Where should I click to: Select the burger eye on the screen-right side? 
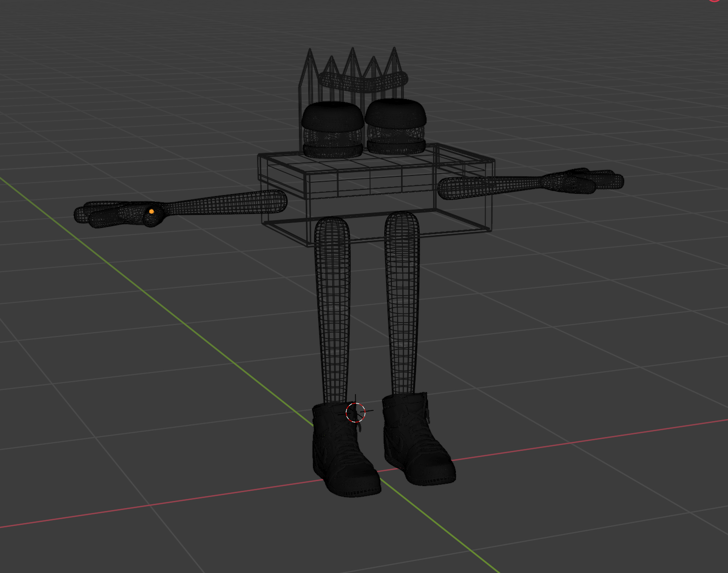pos(396,127)
